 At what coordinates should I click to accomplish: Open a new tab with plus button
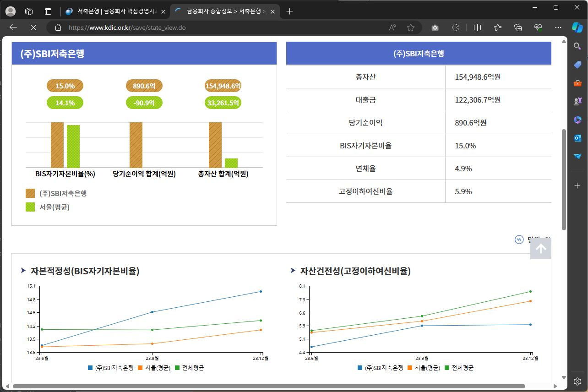pos(289,11)
